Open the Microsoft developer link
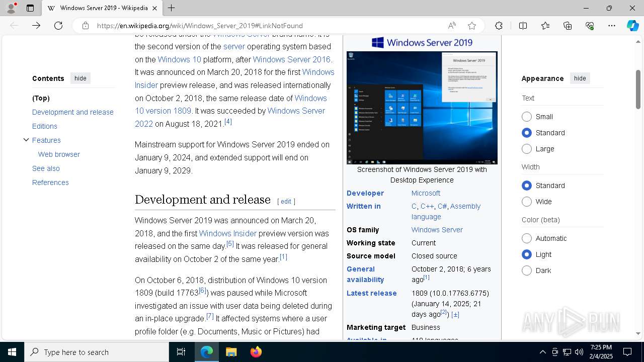 pyautogui.click(x=426, y=193)
